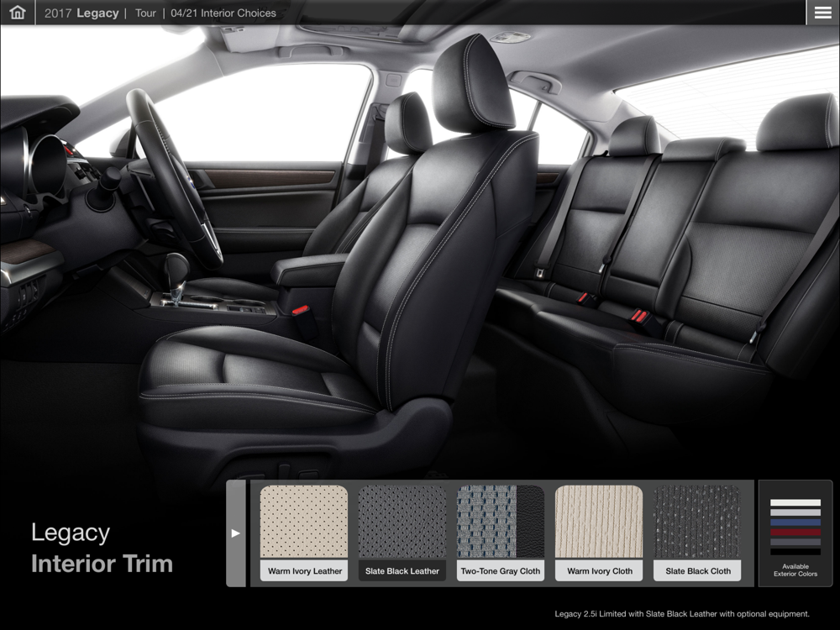Collapse the trim selector with the arrow

click(236, 533)
